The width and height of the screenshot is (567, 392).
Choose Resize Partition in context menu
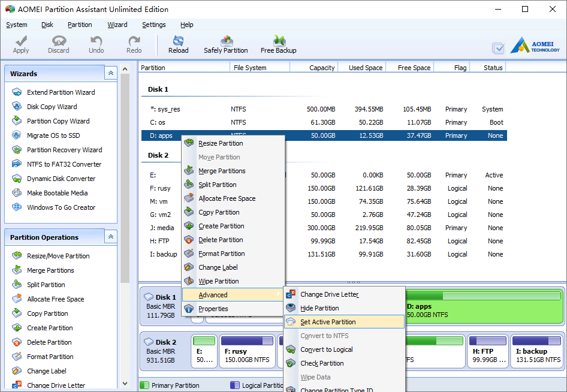point(233,143)
